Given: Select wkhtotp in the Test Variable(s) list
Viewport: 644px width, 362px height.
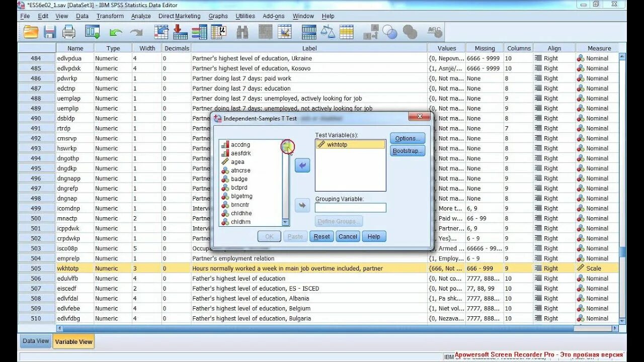Looking at the screenshot, I should pyautogui.click(x=351, y=145).
